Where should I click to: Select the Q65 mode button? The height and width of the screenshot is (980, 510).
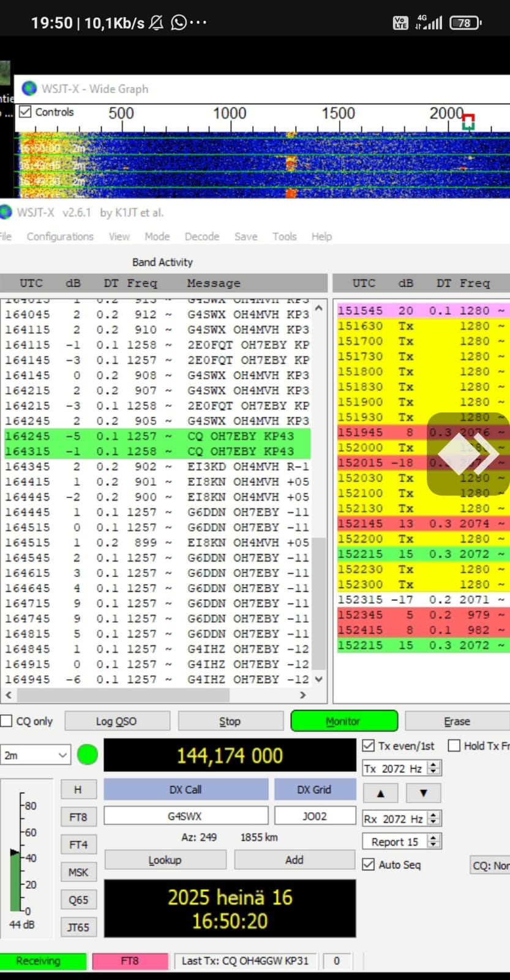pos(78,900)
